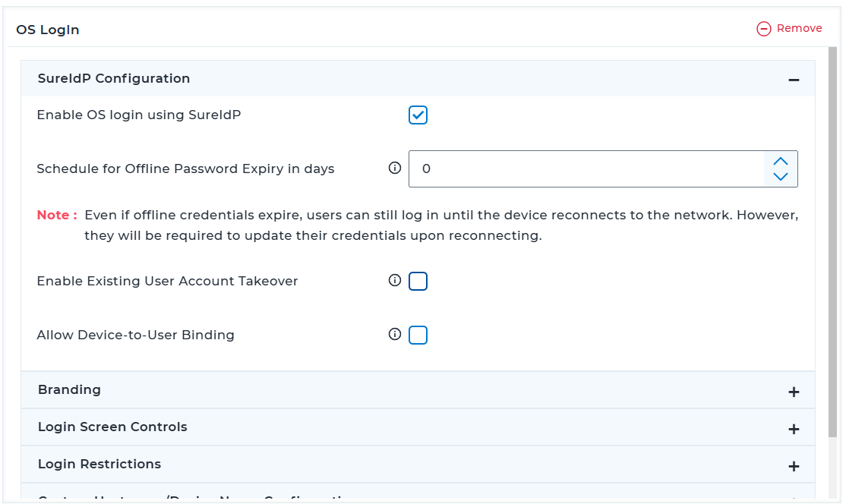Image resolution: width=846 pixels, height=504 pixels.
Task: Enable Existing User Account Takeover checkbox
Action: tap(418, 282)
